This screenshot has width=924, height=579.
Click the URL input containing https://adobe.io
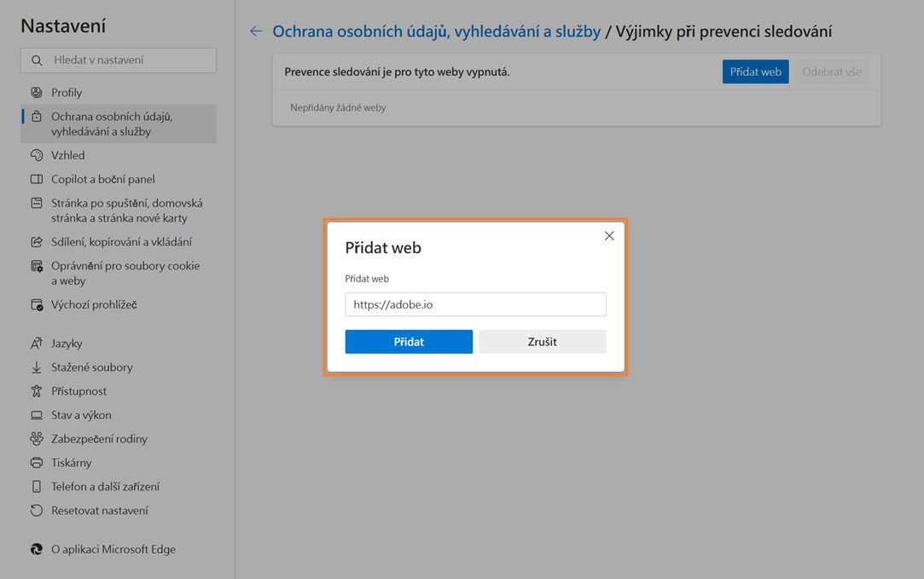(475, 304)
